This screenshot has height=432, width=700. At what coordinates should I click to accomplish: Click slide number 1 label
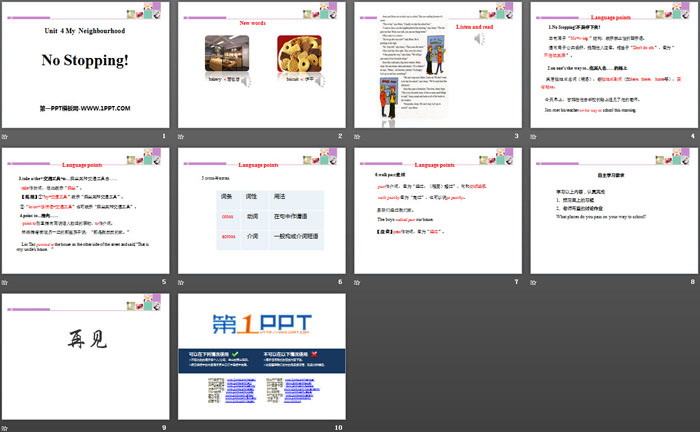(164, 136)
